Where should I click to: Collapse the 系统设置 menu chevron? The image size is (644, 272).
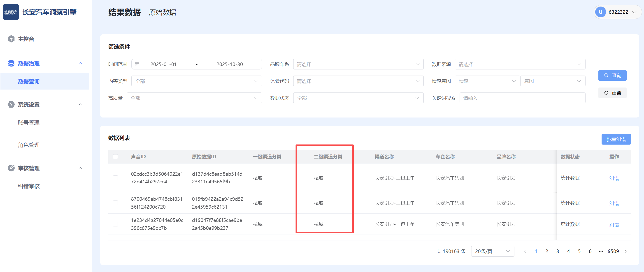(x=80, y=105)
